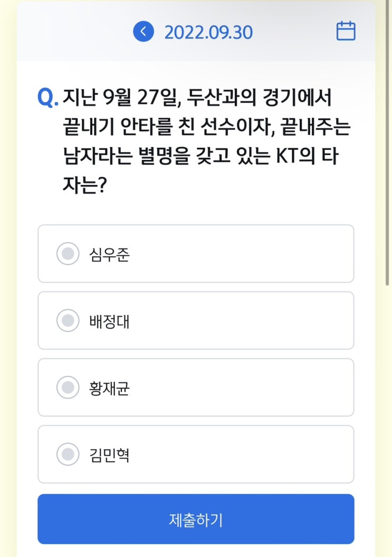The width and height of the screenshot is (392, 557).
Task: Choose the 황재균 radio button
Action: [x=68, y=388]
